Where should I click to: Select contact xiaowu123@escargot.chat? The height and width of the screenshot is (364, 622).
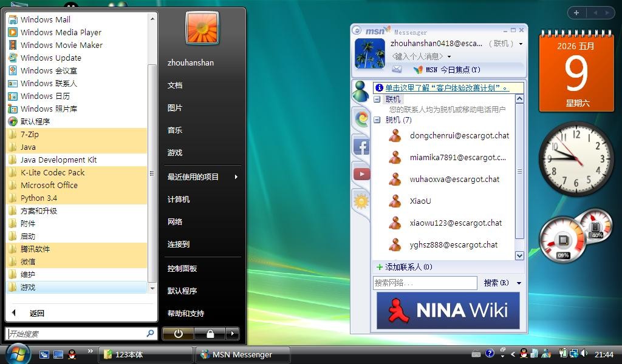tap(456, 223)
